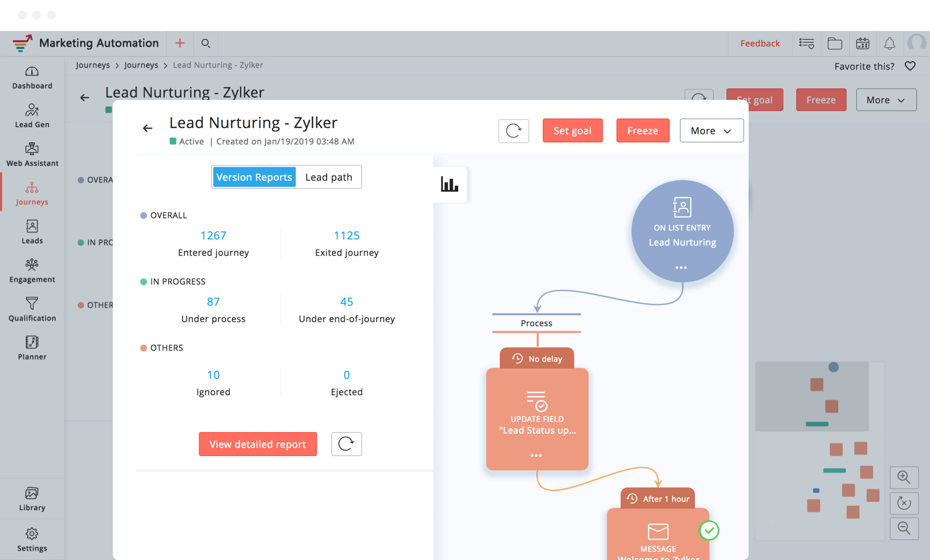Open the calendar icon in top bar

tap(863, 44)
